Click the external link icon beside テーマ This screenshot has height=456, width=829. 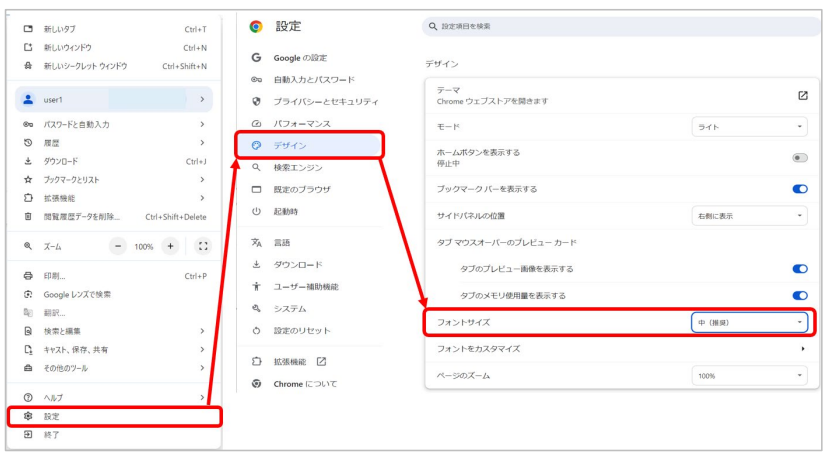[802, 95]
